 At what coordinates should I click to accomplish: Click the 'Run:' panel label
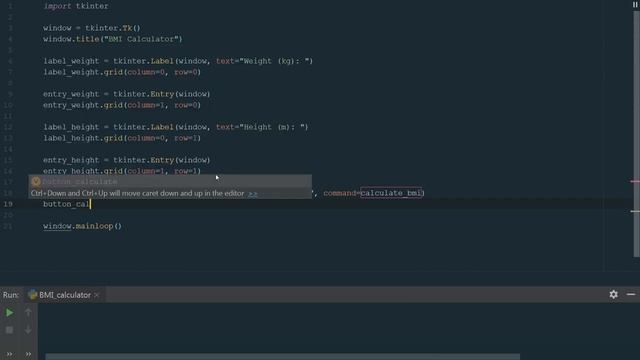[11, 295]
